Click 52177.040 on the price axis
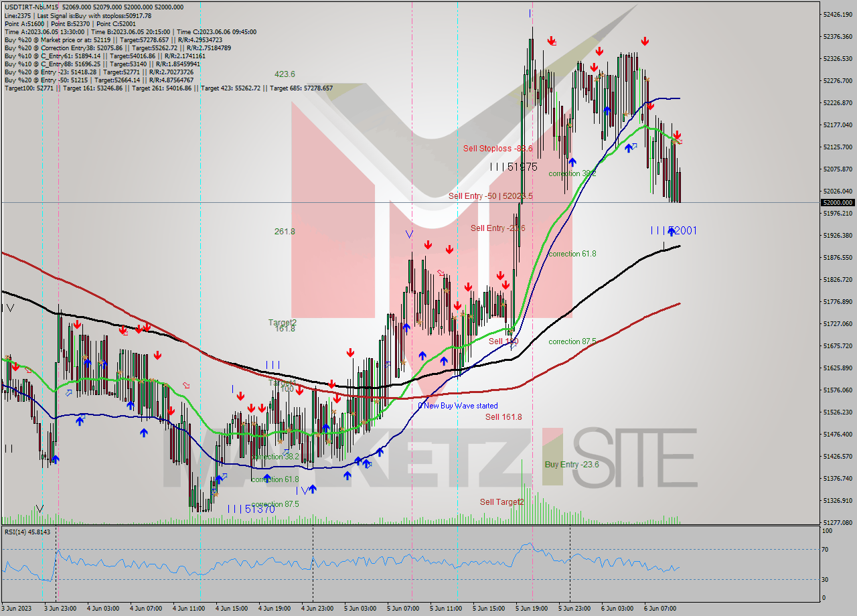Viewport: 857px width, 616px height. (838, 125)
